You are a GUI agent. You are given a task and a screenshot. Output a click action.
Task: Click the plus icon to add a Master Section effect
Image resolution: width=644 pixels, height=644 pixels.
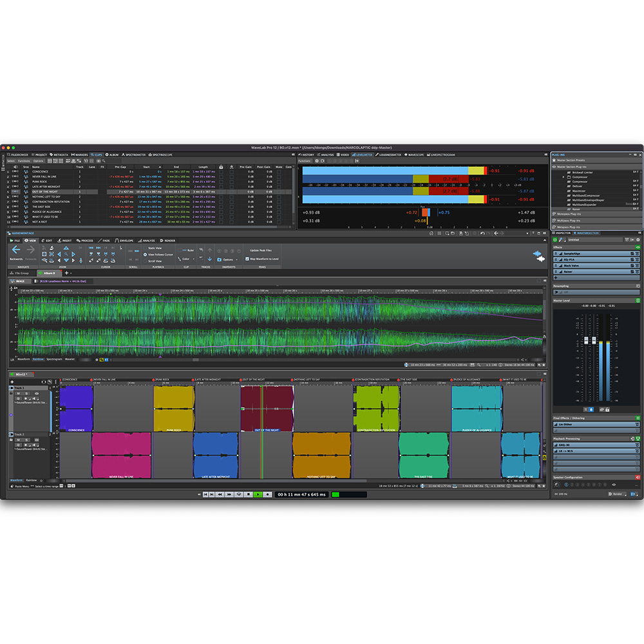tap(555, 278)
